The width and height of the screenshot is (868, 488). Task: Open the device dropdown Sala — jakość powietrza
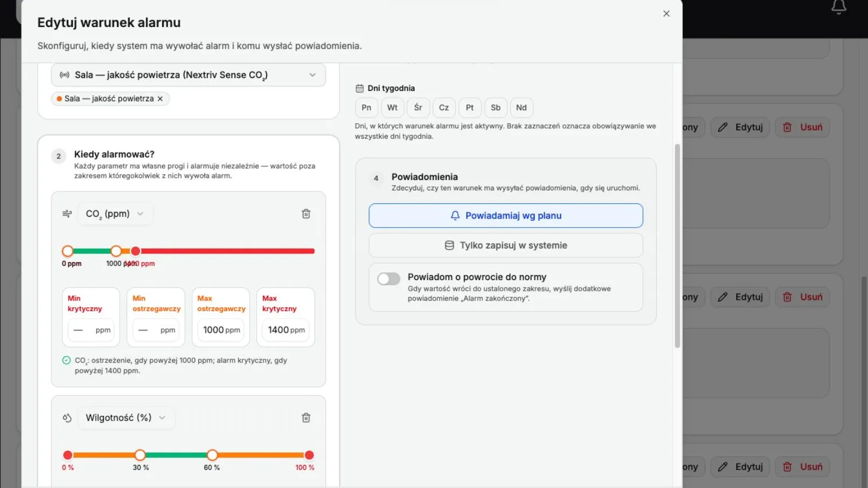point(188,75)
